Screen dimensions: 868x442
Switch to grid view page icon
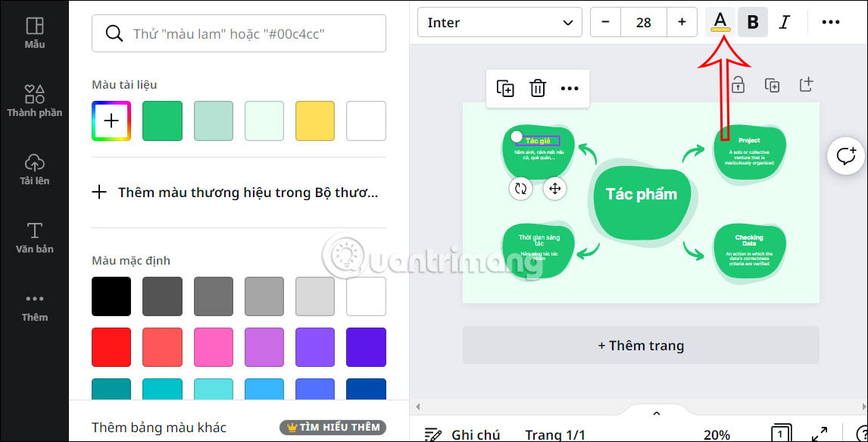point(780,433)
